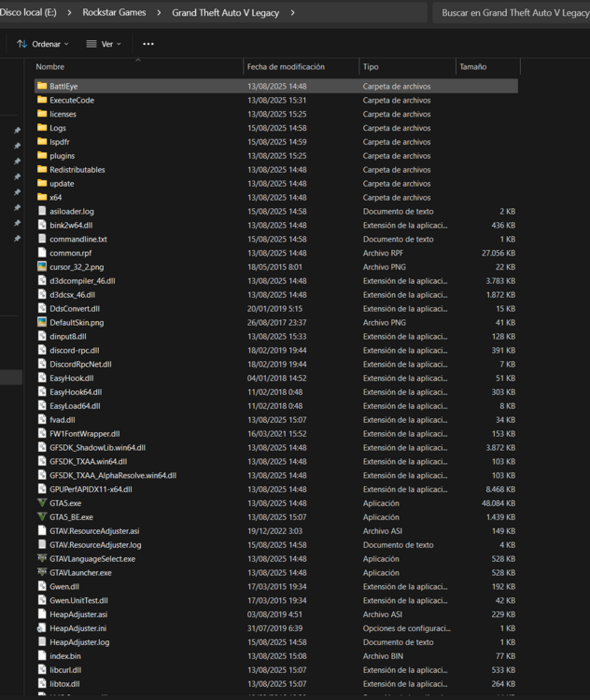Select the discord-rpc.dll file name
Viewport: 590px width, 700px height.
coord(74,350)
